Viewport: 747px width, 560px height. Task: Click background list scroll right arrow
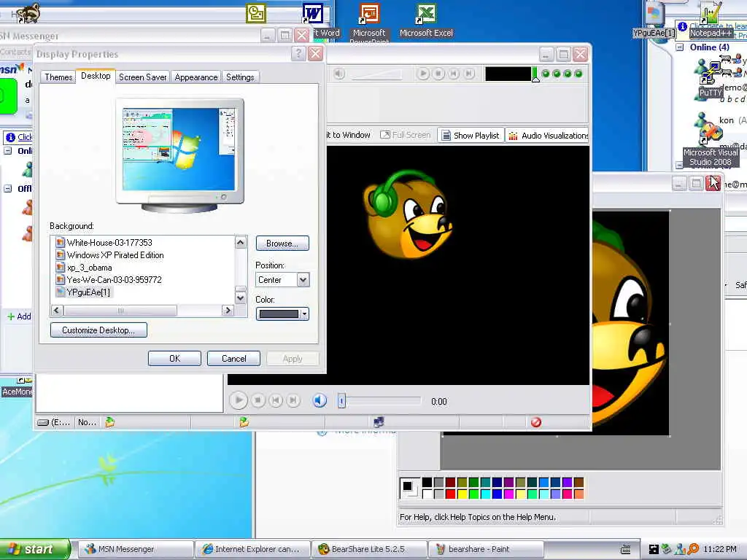click(228, 311)
